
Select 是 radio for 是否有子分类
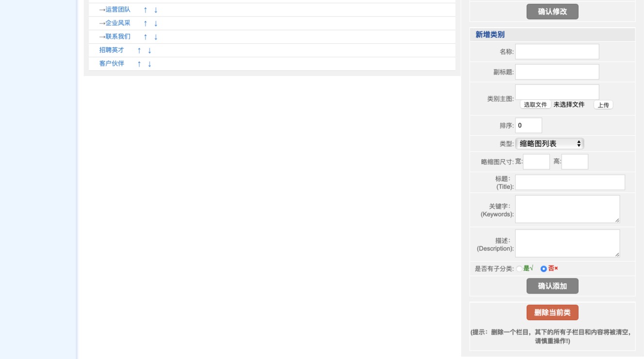click(x=519, y=269)
